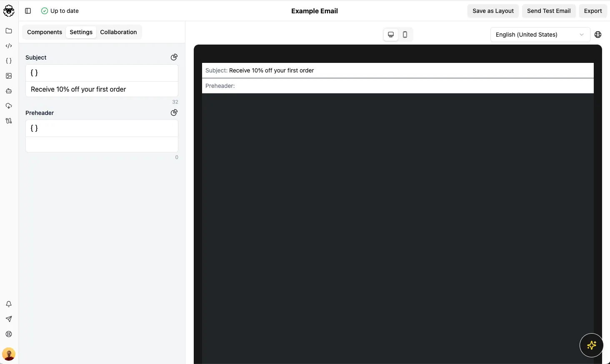
Task: Click the sparkle AI assistant button
Action: pyautogui.click(x=591, y=345)
